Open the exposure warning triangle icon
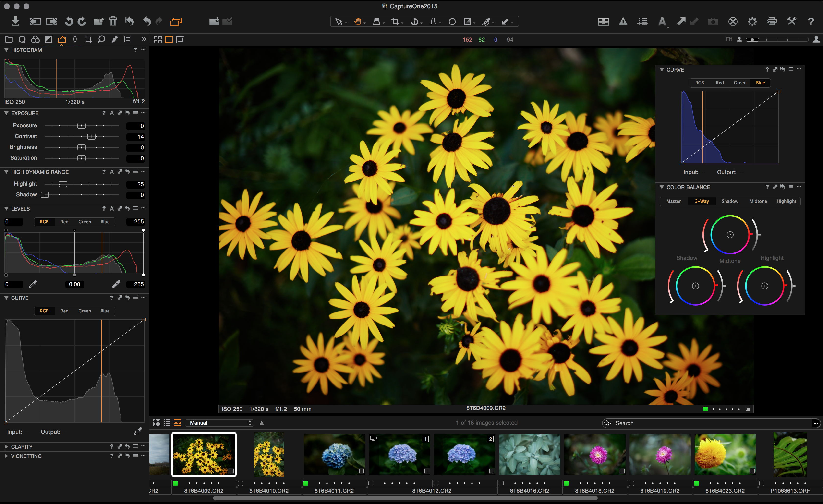The height and width of the screenshot is (504, 823). point(623,22)
